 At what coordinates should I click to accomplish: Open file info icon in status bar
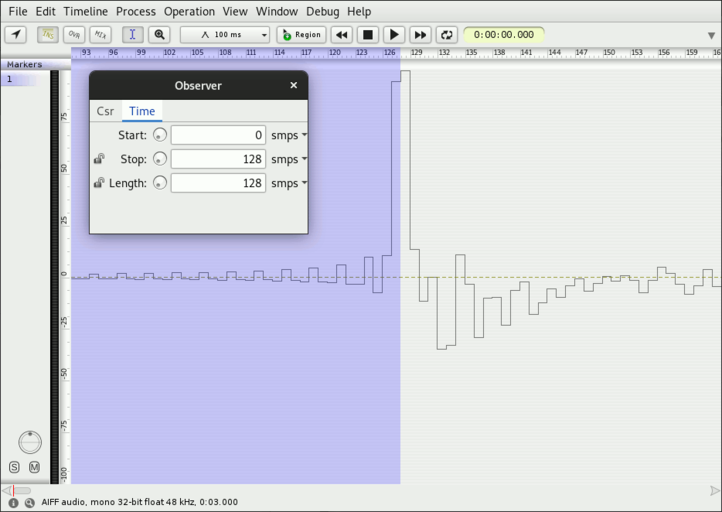click(13, 503)
